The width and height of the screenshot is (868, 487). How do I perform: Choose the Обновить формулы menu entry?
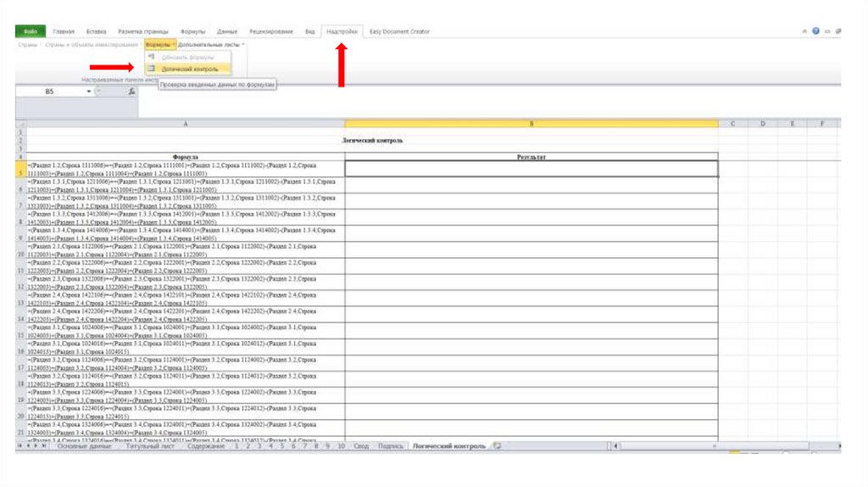pyautogui.click(x=188, y=57)
